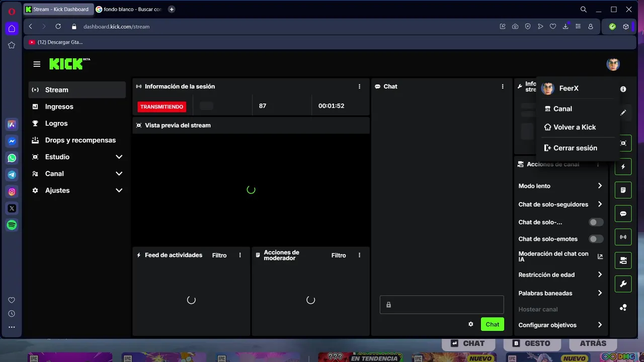Toggle Chat de solo-emotes switch
The height and width of the screenshot is (362, 644).
(x=596, y=239)
